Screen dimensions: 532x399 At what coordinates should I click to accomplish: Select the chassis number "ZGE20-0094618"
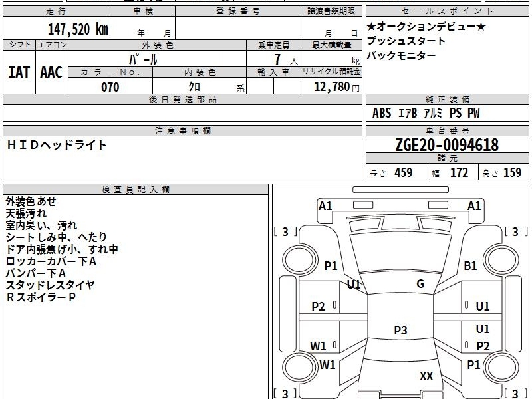[447, 145]
